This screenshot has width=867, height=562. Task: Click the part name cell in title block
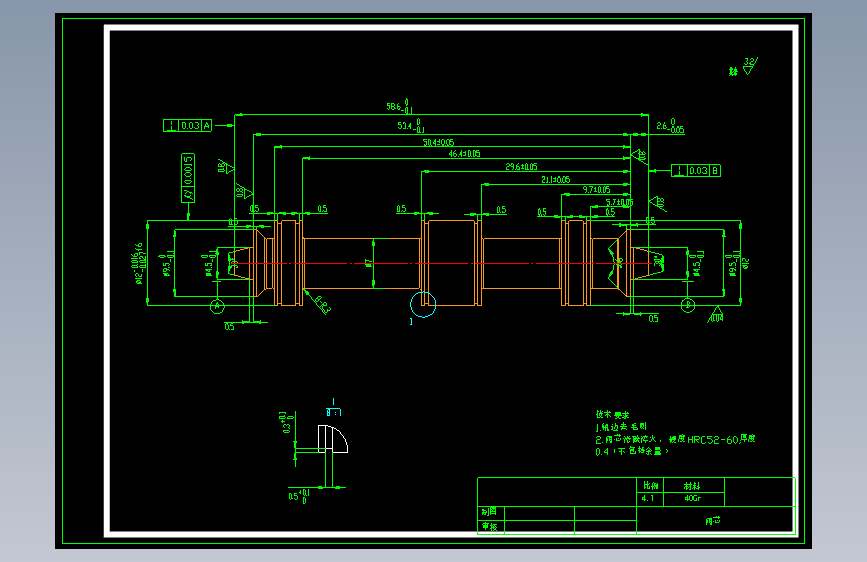[x=715, y=521]
